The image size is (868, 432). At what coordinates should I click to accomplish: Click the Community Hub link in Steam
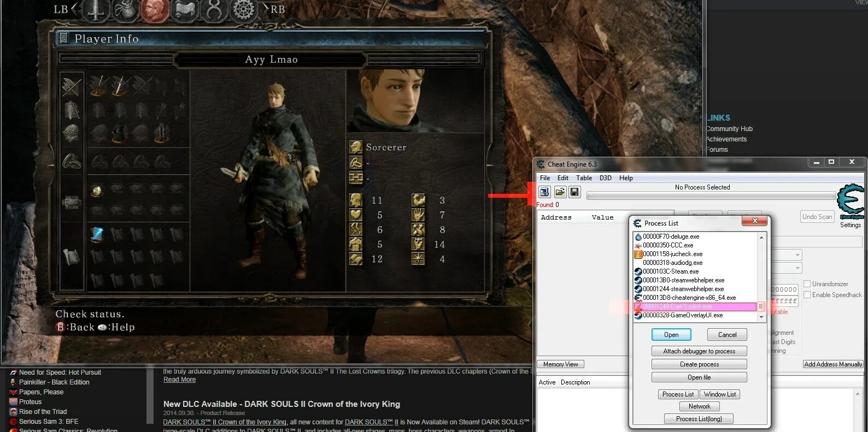click(729, 129)
